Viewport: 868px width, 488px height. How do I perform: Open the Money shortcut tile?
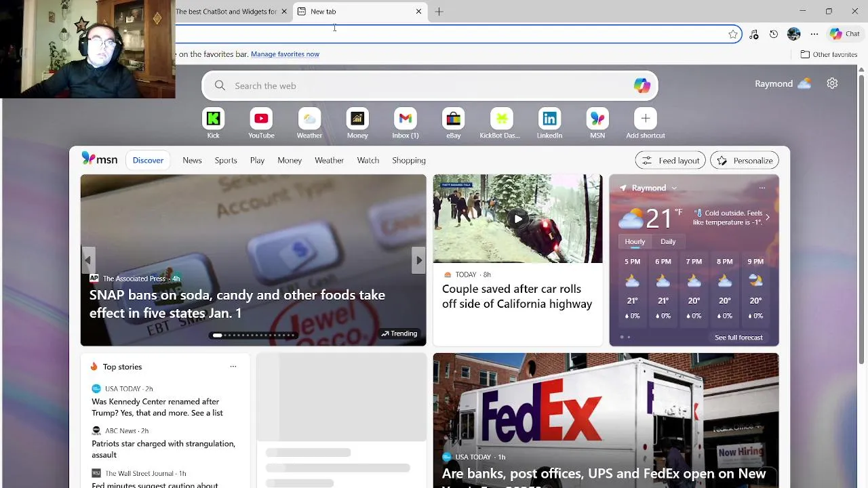357,119
